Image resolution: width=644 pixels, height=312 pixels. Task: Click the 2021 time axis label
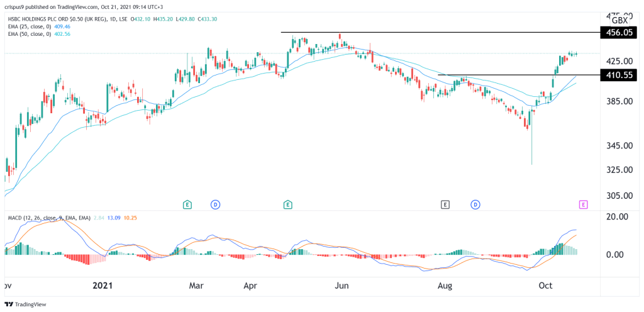click(104, 285)
